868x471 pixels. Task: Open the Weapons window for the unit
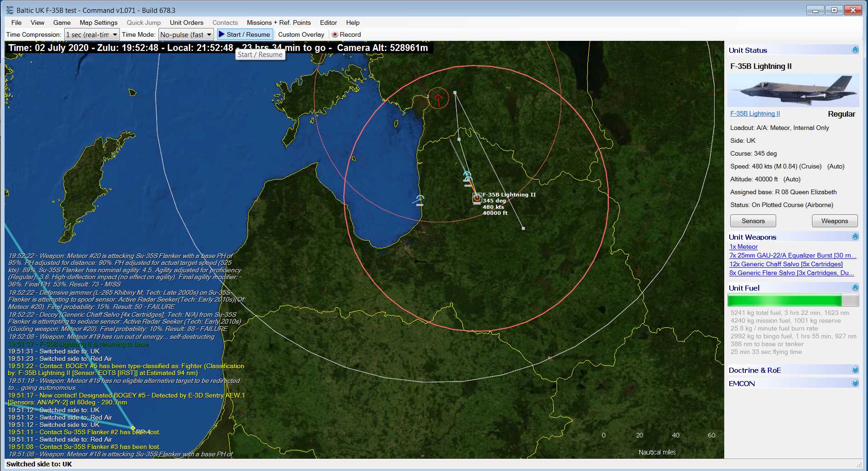pos(834,221)
